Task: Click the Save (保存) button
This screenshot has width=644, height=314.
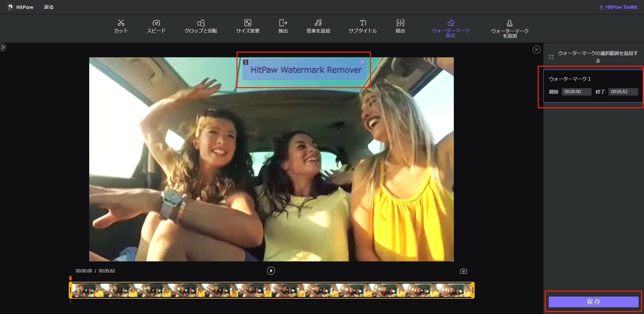Action: [593, 302]
